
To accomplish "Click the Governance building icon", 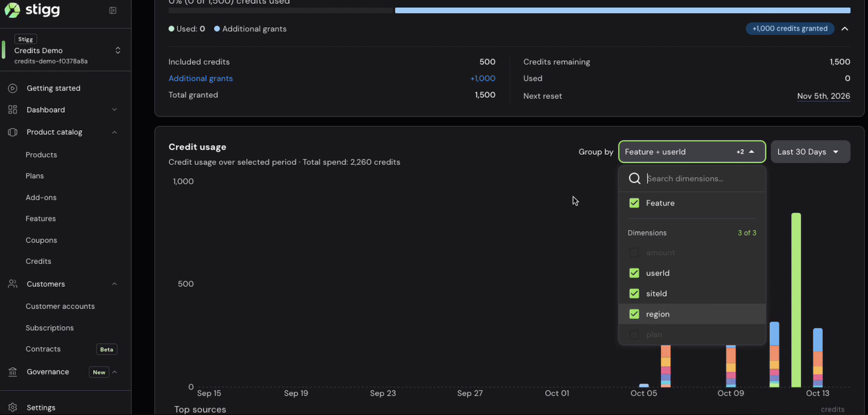I will pyautogui.click(x=13, y=372).
